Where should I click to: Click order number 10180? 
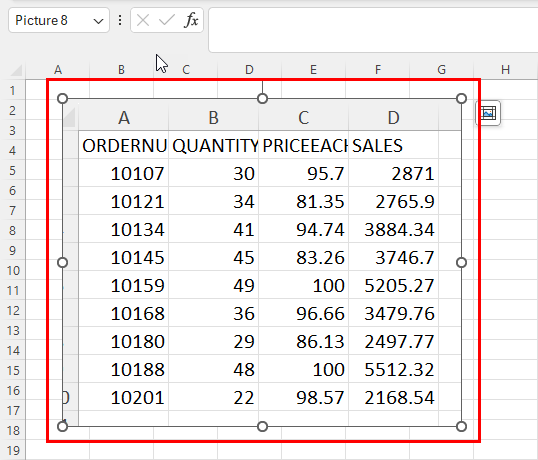(x=138, y=342)
